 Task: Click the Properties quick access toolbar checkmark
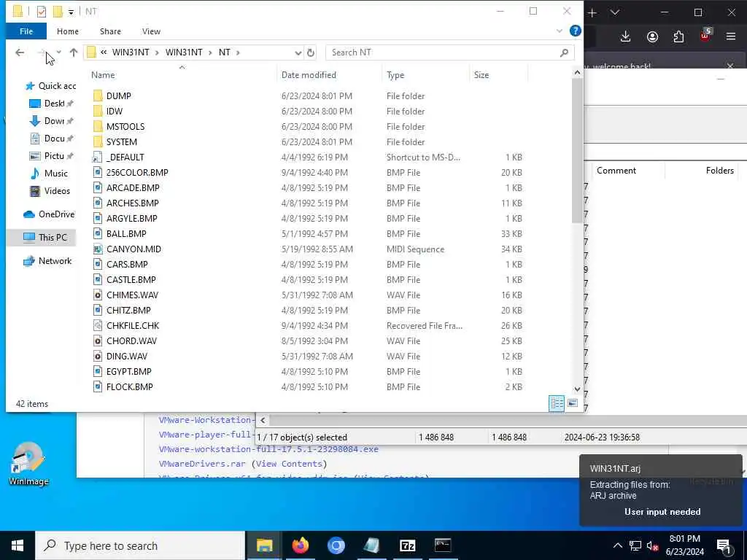click(41, 12)
